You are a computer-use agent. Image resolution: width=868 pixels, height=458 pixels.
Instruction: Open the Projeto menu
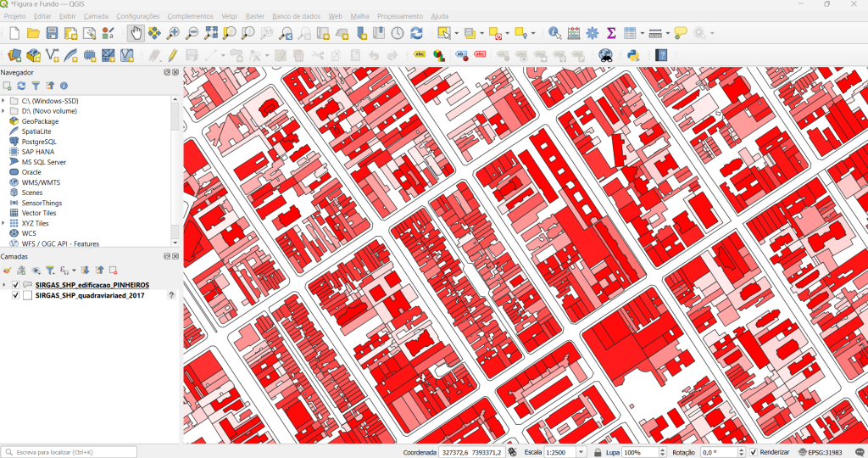[x=15, y=16]
